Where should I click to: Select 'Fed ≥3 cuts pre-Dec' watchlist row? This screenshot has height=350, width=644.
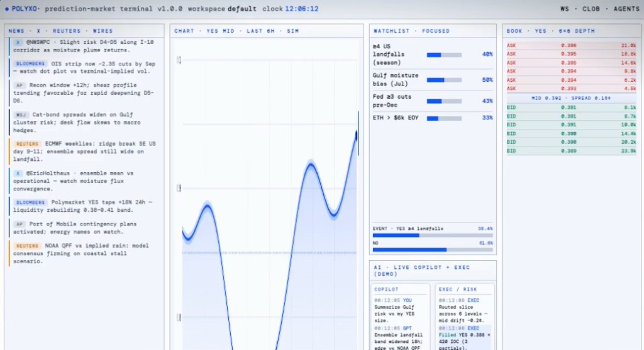click(433, 101)
